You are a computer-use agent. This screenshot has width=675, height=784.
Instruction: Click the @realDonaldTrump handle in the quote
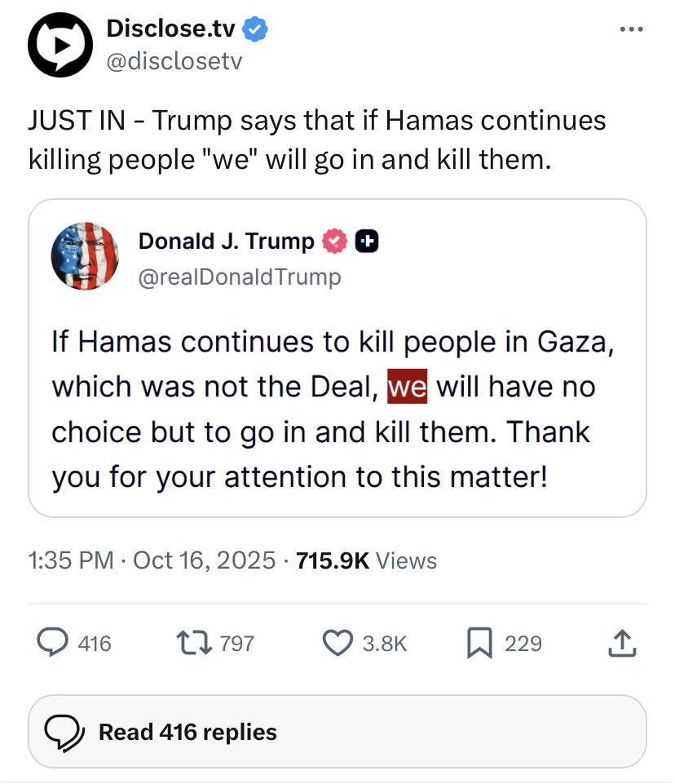240,277
